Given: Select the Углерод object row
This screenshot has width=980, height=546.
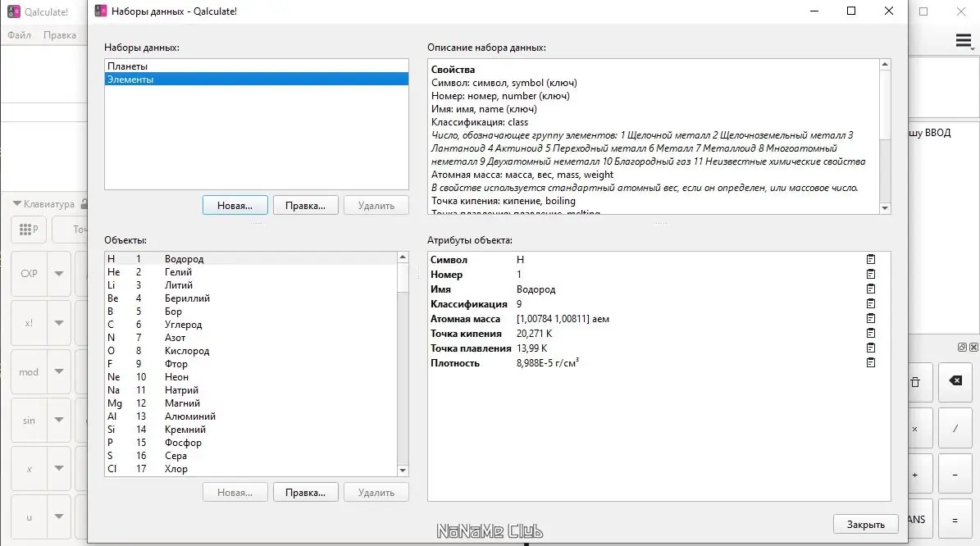Looking at the screenshot, I should [251, 324].
